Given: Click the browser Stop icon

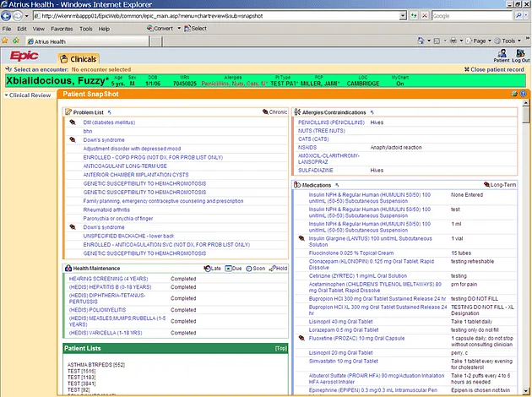Looking at the screenshot, I should (425, 15).
